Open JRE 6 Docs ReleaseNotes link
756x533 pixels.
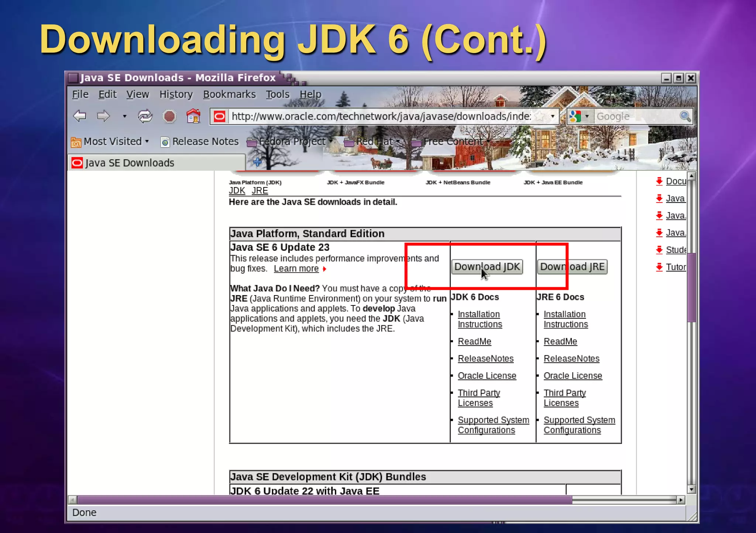pos(571,359)
